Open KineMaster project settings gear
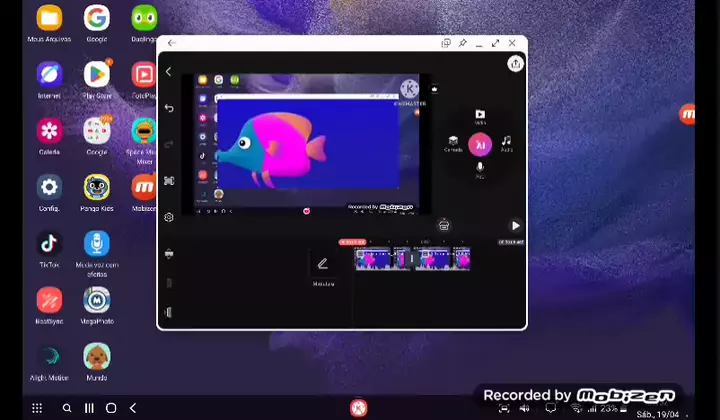Screen dimensions: 720x420 coord(169,217)
